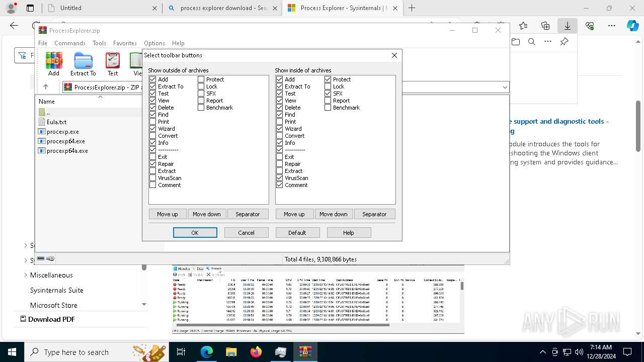Open Edge settings and more menu

612,26
